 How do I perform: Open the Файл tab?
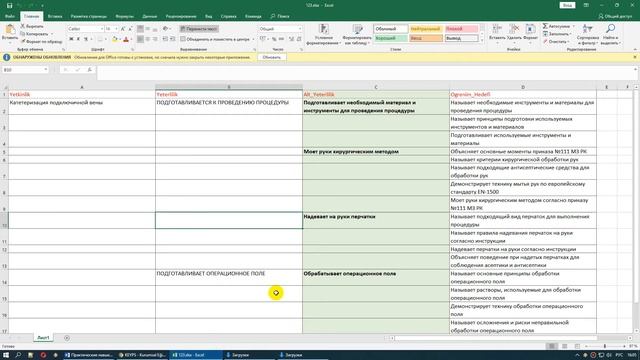point(10,16)
